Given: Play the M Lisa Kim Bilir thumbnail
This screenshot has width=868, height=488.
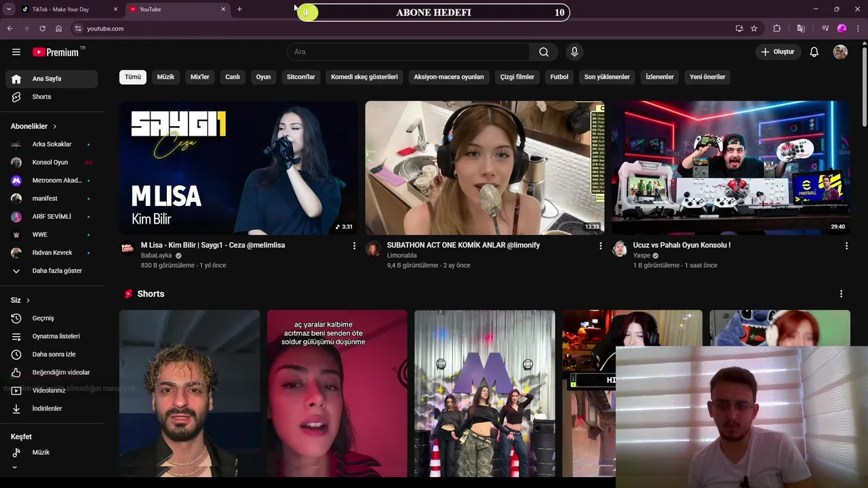Looking at the screenshot, I should click(x=239, y=167).
